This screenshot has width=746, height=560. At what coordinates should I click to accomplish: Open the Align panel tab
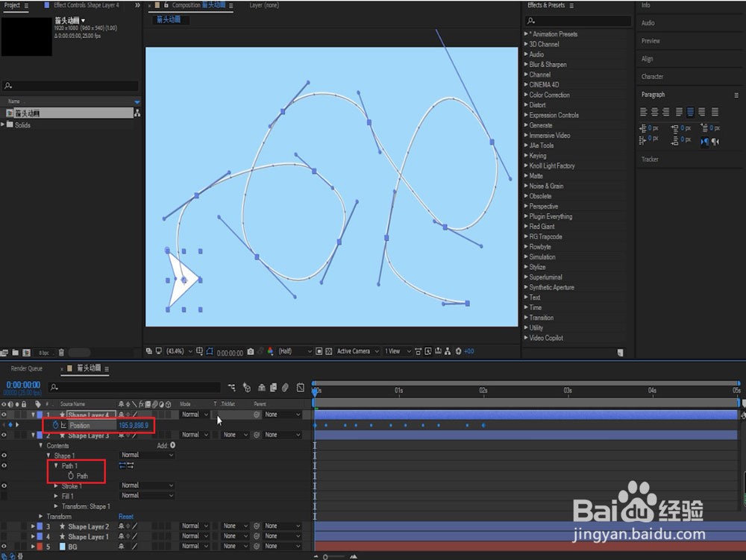pyautogui.click(x=647, y=59)
